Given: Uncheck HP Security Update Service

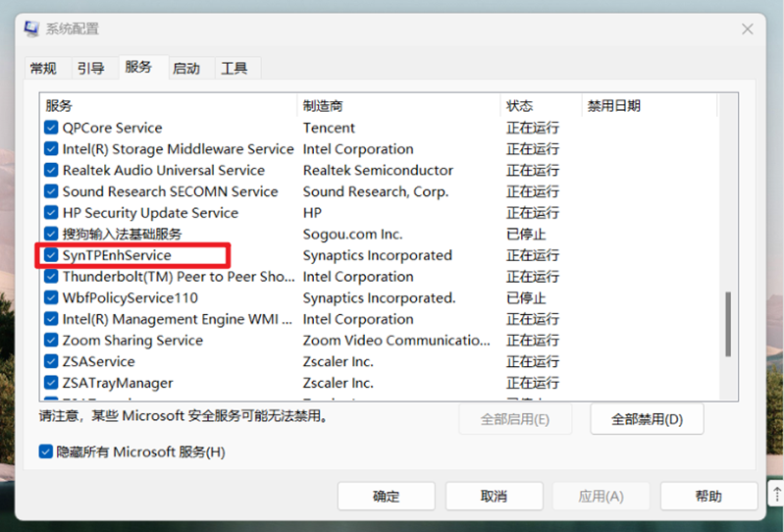Looking at the screenshot, I should (51, 213).
